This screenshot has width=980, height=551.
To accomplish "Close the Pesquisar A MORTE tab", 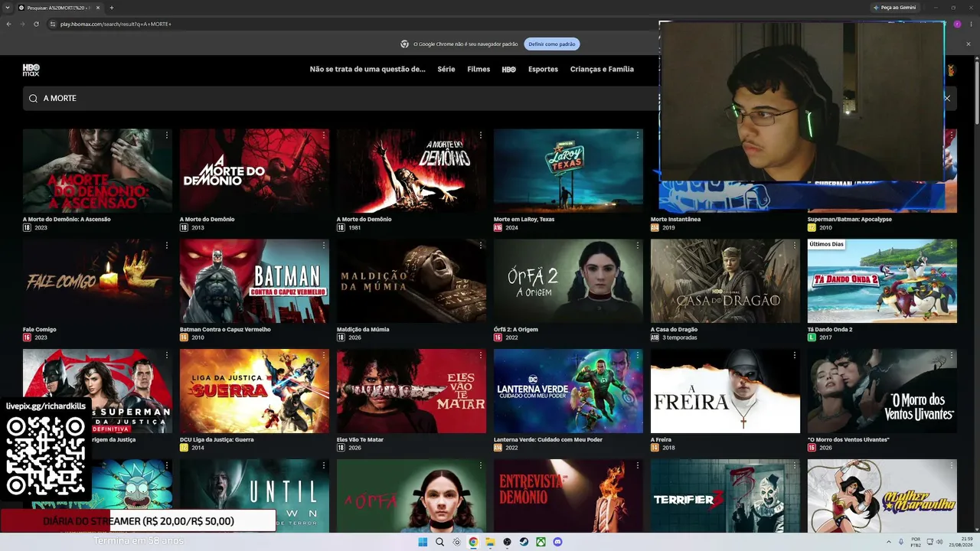I will coord(98,8).
